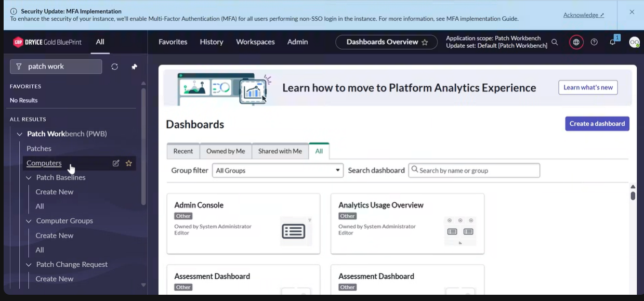Click the Update set: Default text
Screen dimensions: 644x301
click(496, 46)
